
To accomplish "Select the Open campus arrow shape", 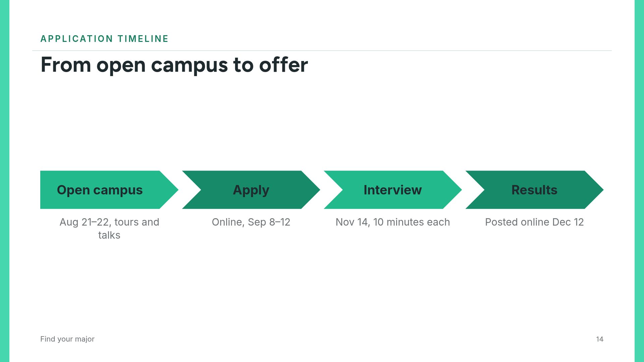I will coord(109,190).
